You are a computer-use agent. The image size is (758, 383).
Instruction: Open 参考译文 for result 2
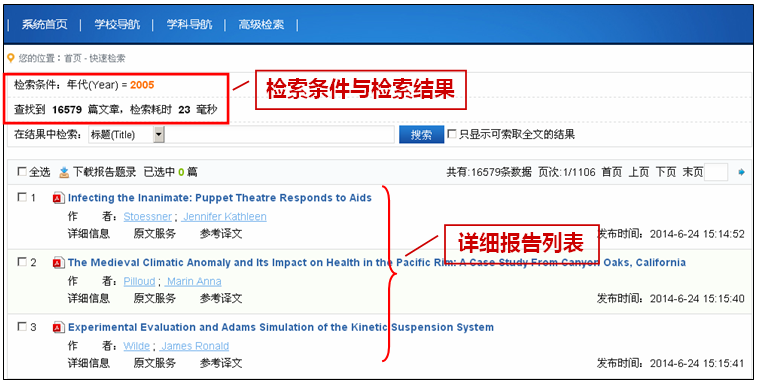tap(221, 298)
